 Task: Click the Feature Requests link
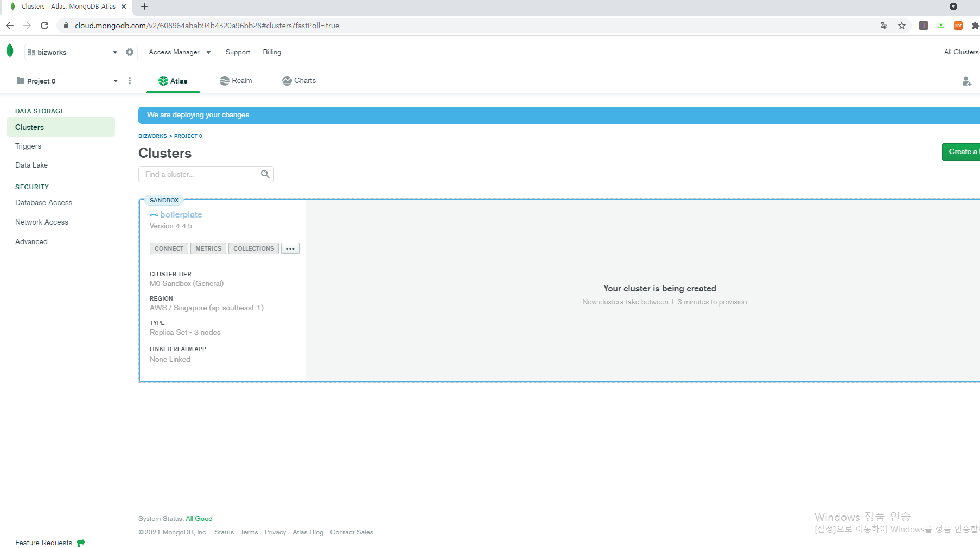(x=43, y=543)
